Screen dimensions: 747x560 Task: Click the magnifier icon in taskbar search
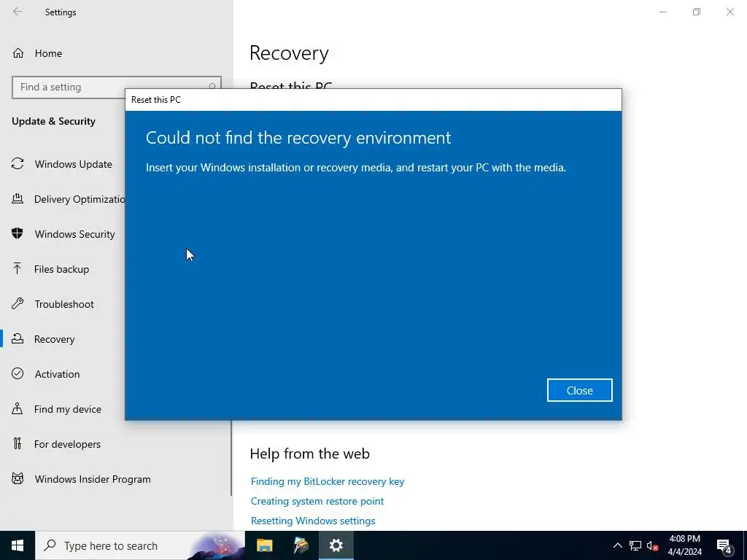[50, 545]
